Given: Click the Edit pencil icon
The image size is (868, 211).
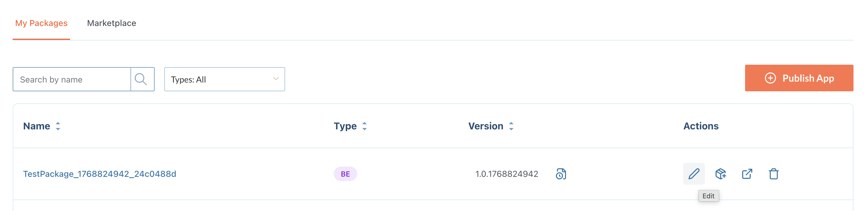Looking at the screenshot, I should [693, 174].
